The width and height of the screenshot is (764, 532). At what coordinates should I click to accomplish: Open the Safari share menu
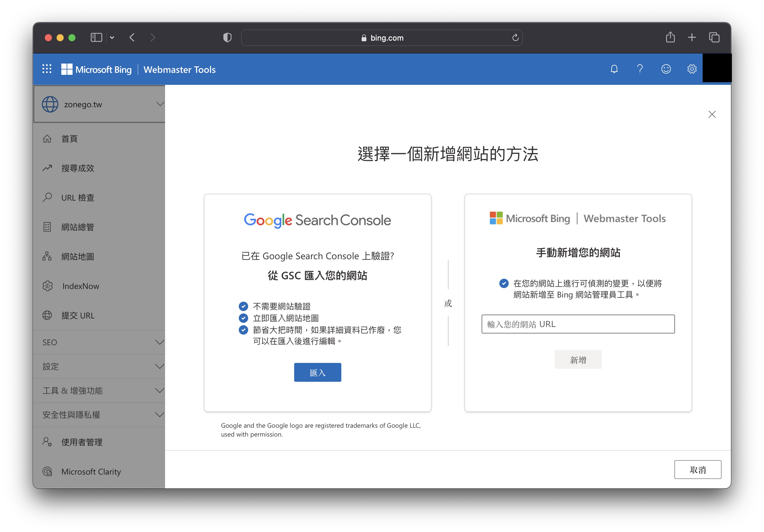pyautogui.click(x=670, y=37)
